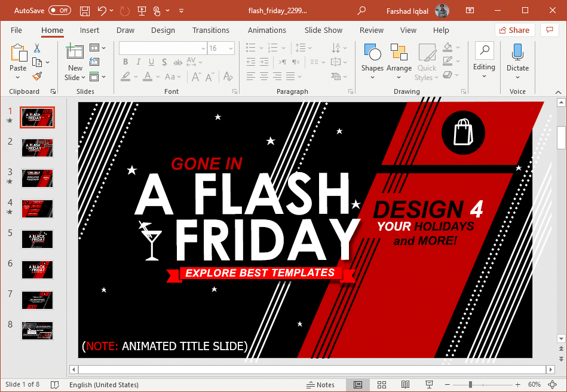The width and height of the screenshot is (567, 392).
Task: Switch to Reading View in status bar
Action: (405, 385)
